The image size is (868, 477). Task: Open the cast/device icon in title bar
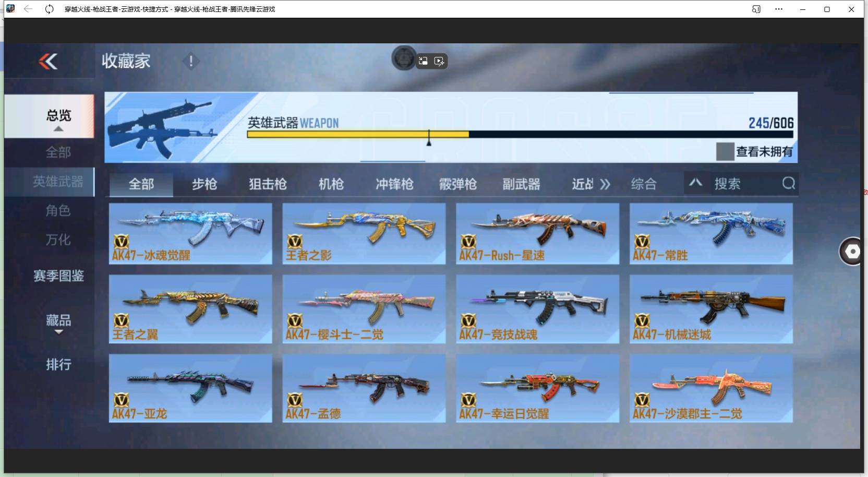pos(756,9)
